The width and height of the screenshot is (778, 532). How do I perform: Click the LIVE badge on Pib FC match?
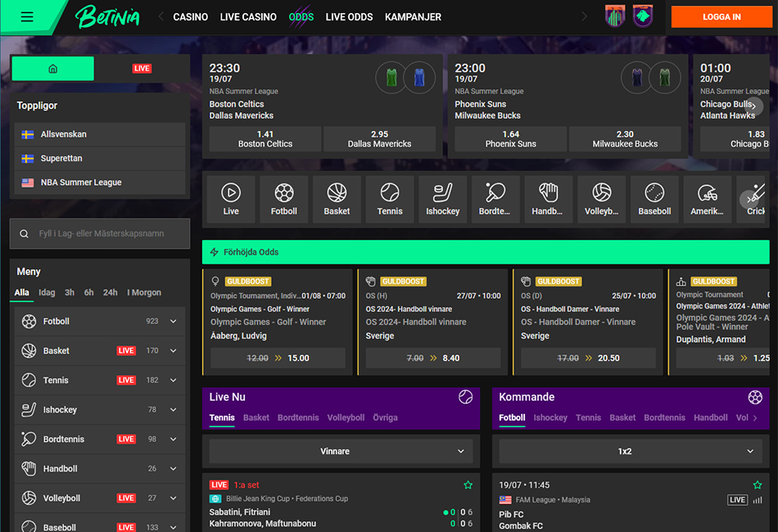(x=737, y=500)
